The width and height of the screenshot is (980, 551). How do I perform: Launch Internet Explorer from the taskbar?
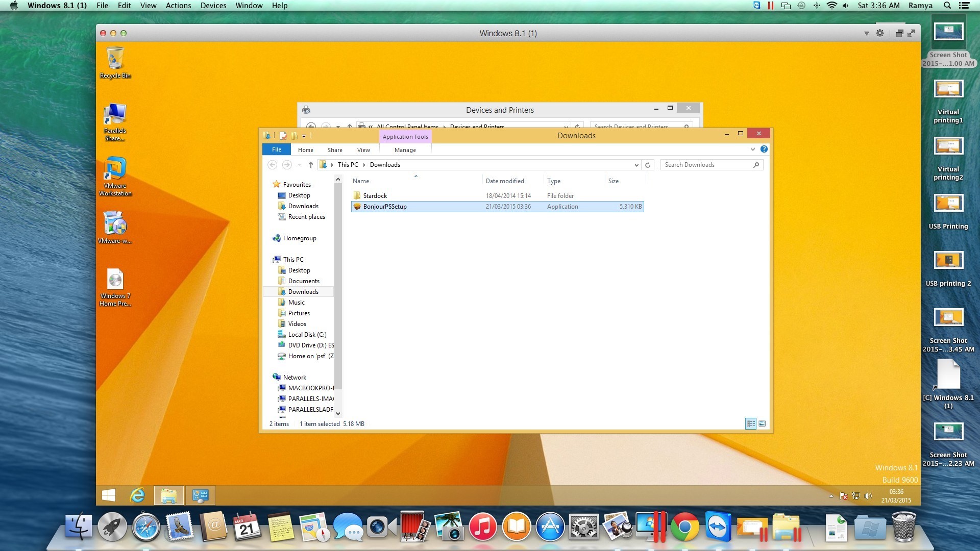pyautogui.click(x=137, y=495)
